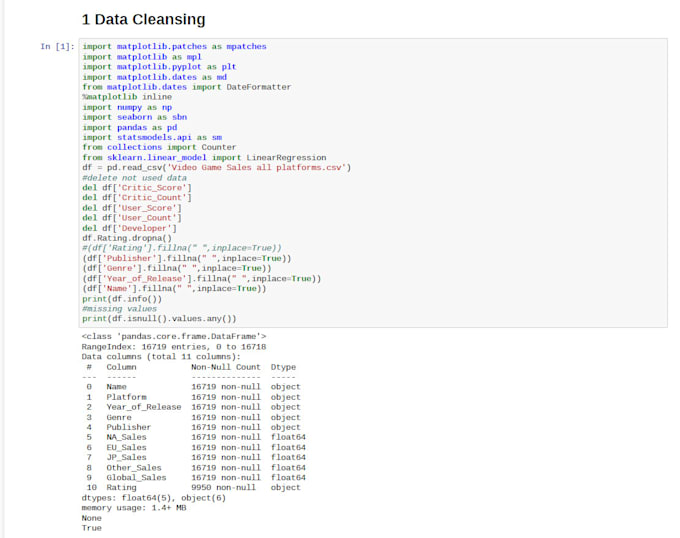Click the 'Genre' row in output table

(x=193, y=417)
